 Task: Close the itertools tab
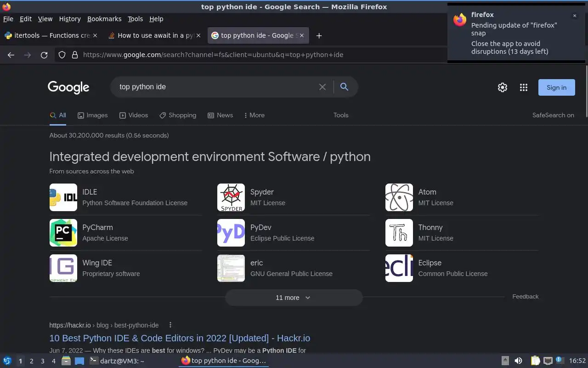pos(95,35)
